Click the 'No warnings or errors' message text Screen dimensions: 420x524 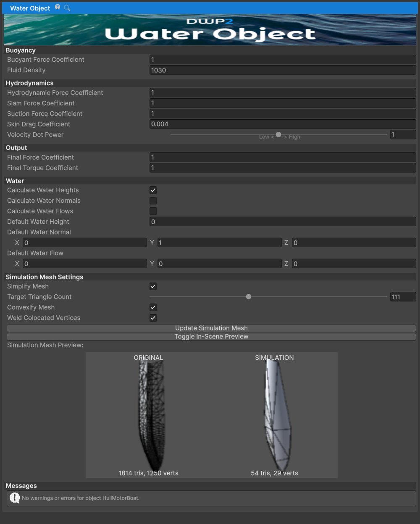[x=81, y=498]
